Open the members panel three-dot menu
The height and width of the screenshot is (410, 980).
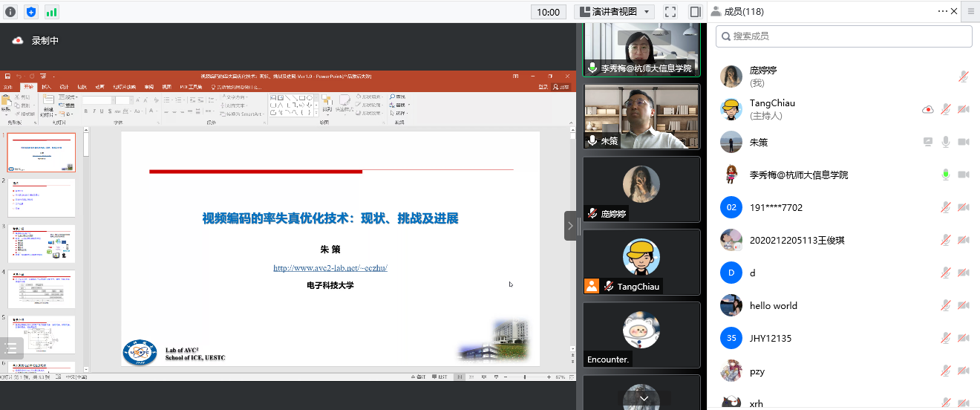click(x=944, y=11)
